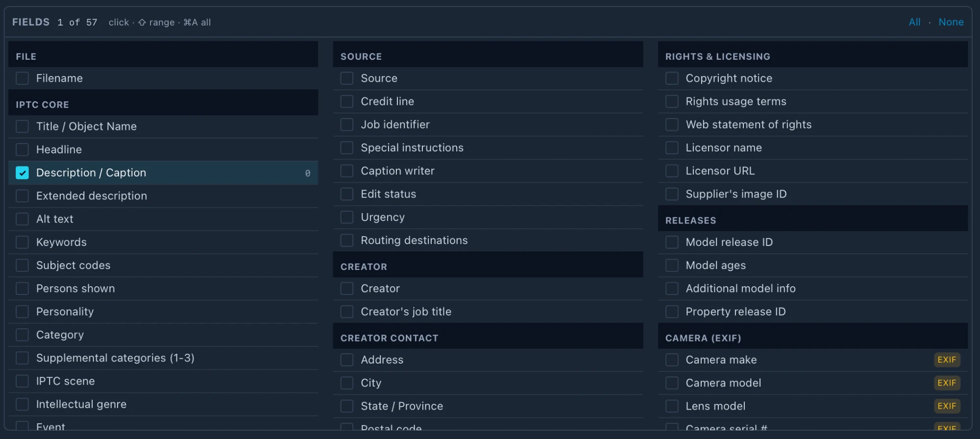The image size is (980, 439).
Task: Click the EXIF badge on Camera model
Action: coord(947,383)
